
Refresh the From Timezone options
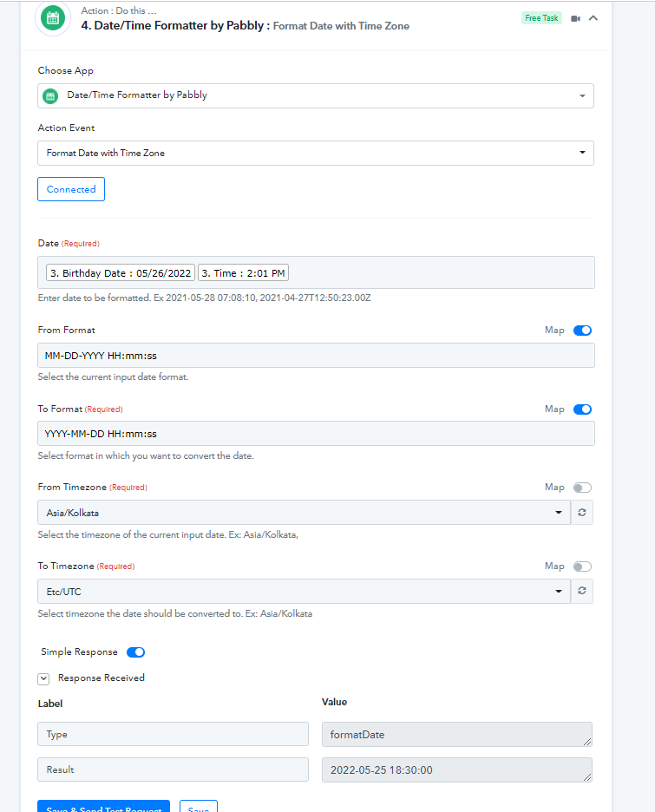582,512
